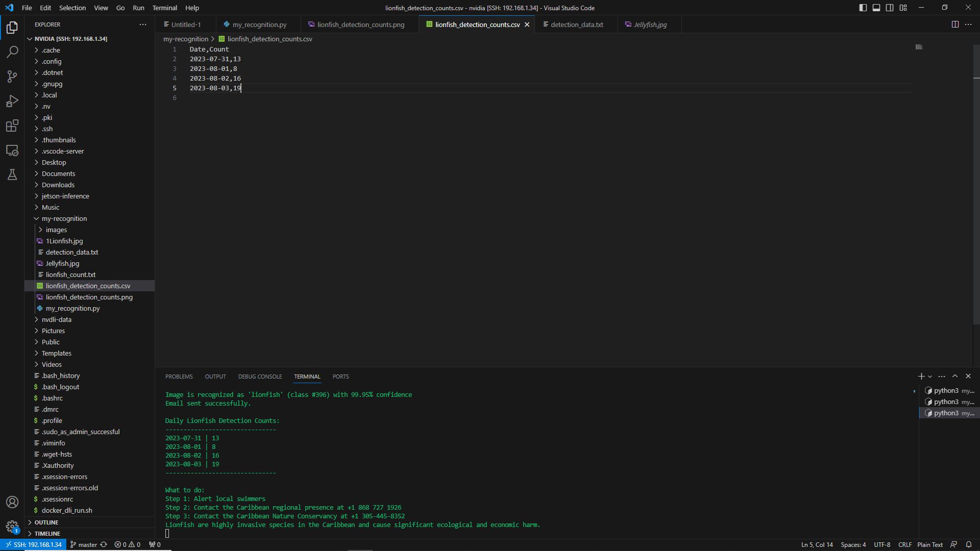Open the Help menu

click(192, 8)
